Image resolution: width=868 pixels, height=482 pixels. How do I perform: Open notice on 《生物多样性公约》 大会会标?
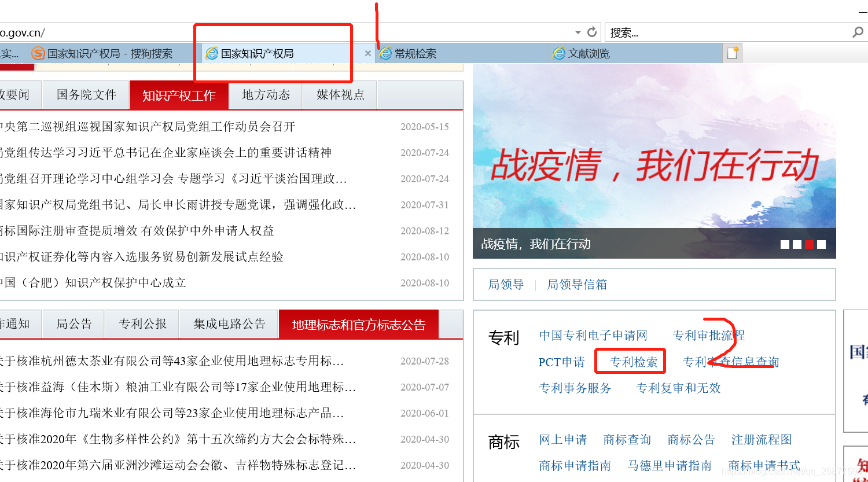[x=178, y=439]
